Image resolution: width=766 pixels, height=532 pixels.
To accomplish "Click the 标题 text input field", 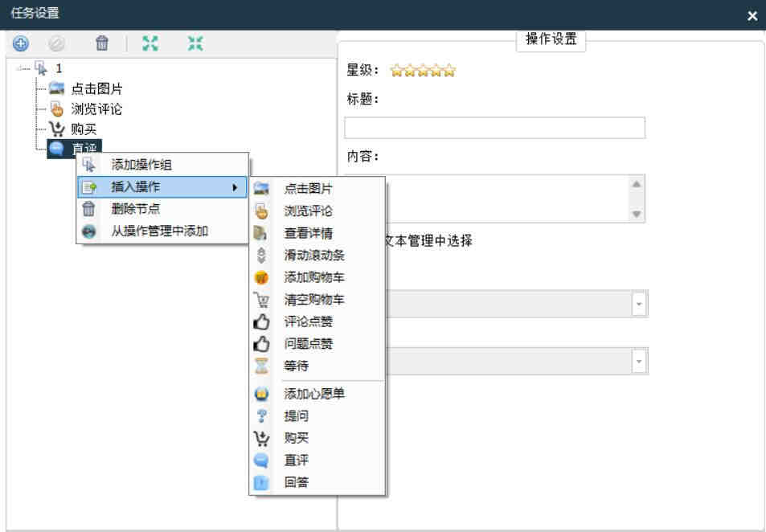I will [x=494, y=128].
